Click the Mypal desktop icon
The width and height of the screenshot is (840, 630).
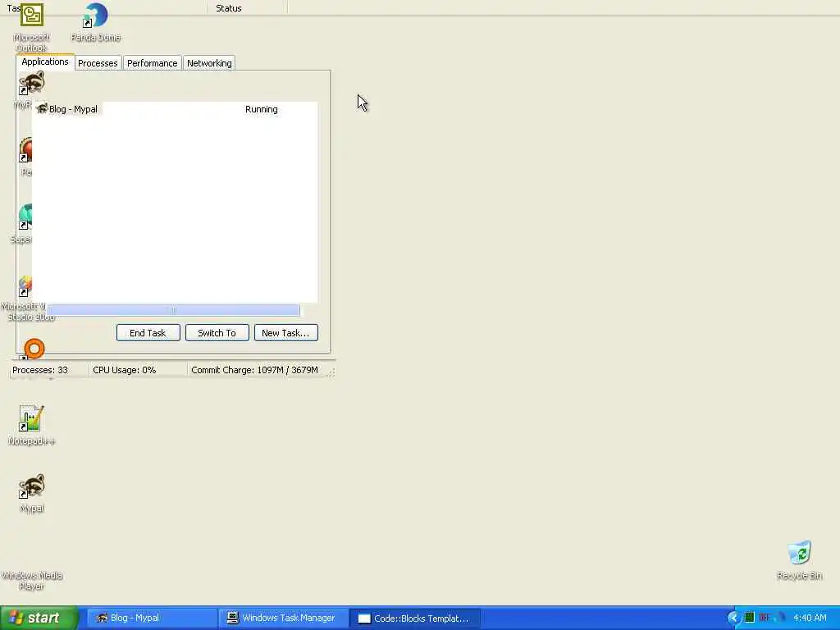pyautogui.click(x=32, y=493)
